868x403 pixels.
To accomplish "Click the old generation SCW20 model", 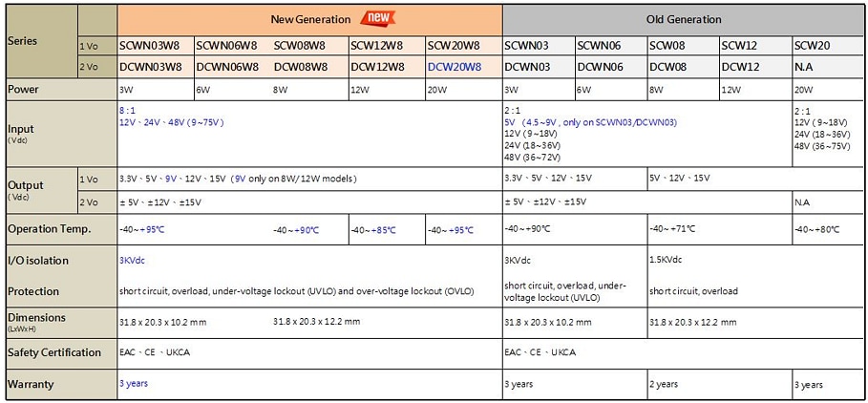I will tap(812, 45).
